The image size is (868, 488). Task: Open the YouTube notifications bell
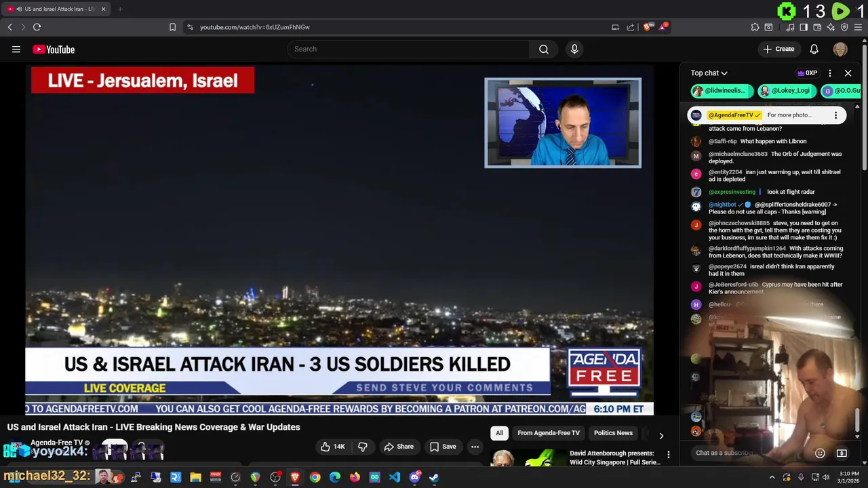click(814, 49)
